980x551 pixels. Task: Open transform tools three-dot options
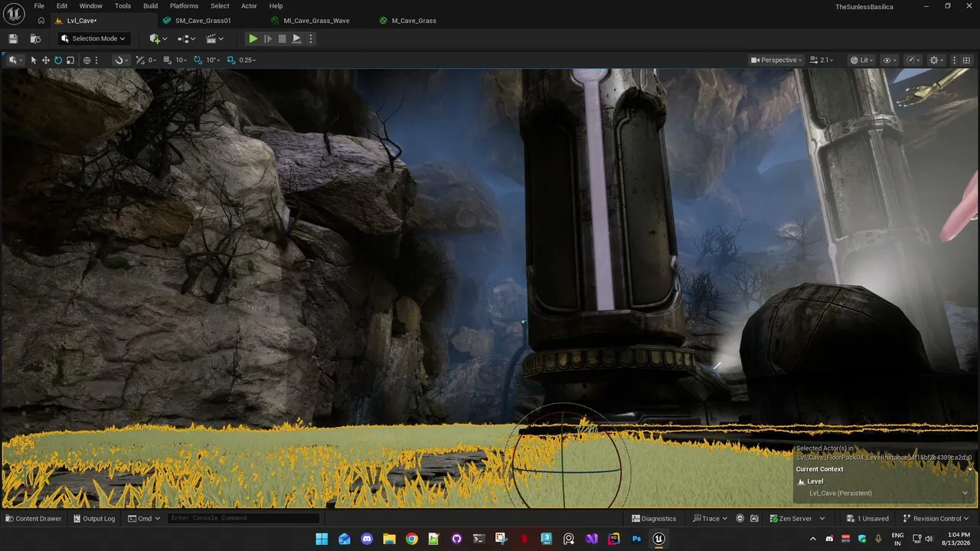[x=96, y=60]
